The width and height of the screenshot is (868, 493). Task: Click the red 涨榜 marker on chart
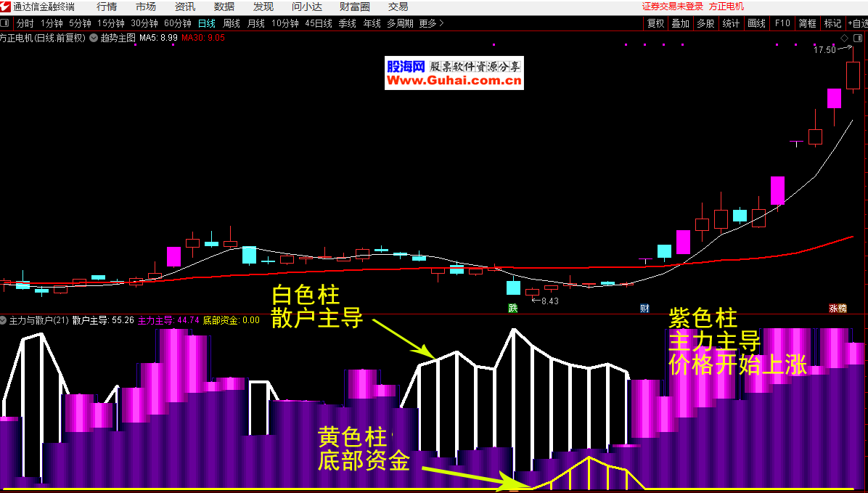tap(838, 308)
